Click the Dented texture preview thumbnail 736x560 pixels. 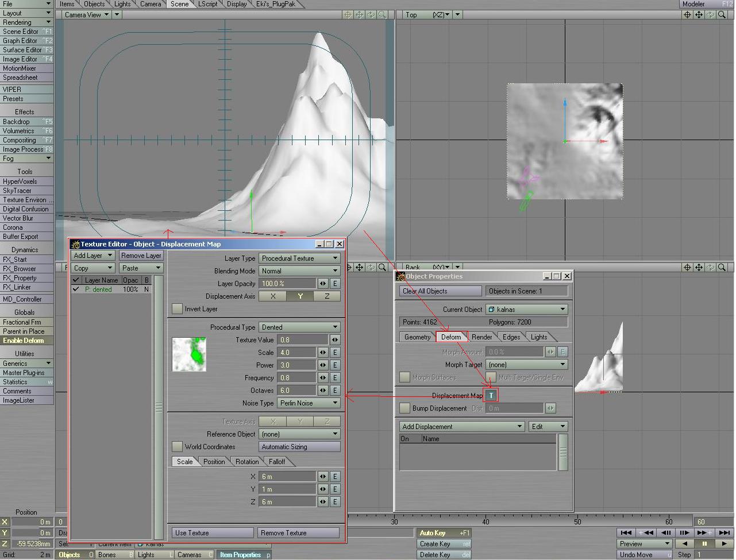coord(189,354)
